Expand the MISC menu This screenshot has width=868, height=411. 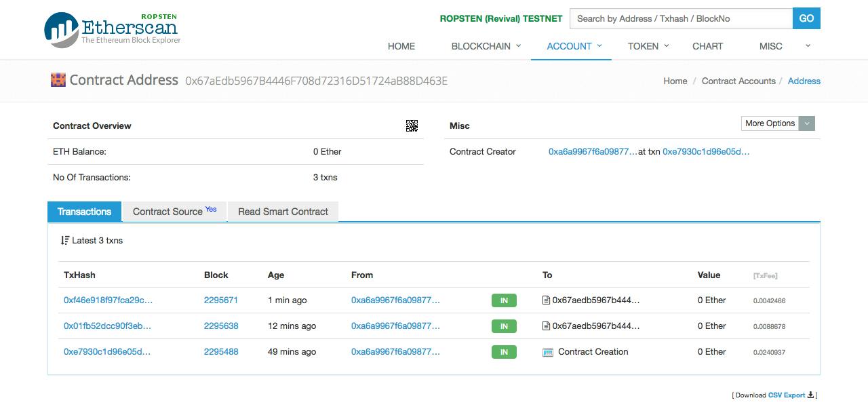[x=785, y=46]
